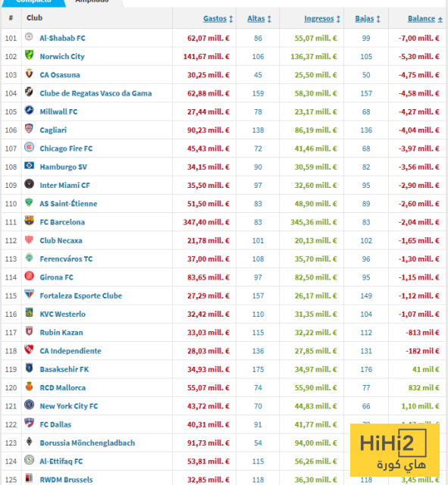Click the Club Necaxa crest

click(x=29, y=239)
